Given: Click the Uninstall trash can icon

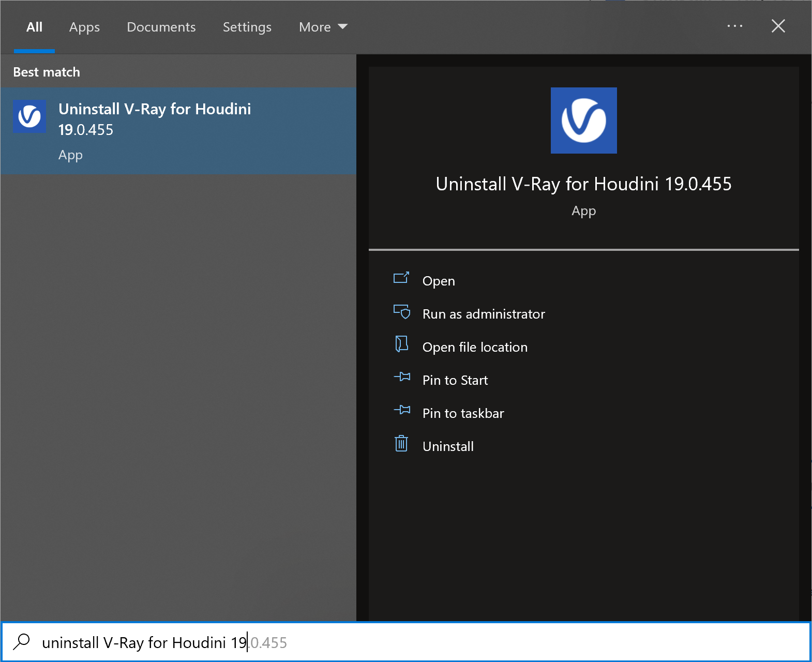Looking at the screenshot, I should click(x=401, y=443).
